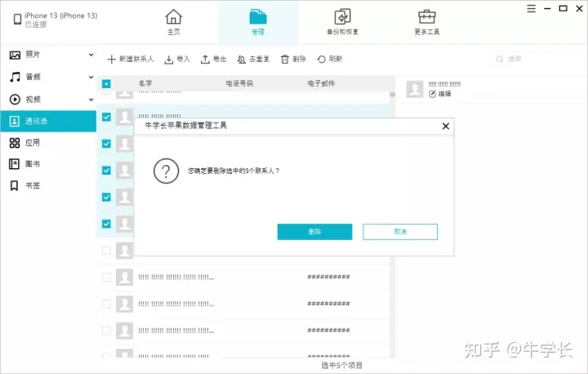The width and height of the screenshot is (588, 374).
Task: Focus the 搜索 search field
Action: (532, 59)
